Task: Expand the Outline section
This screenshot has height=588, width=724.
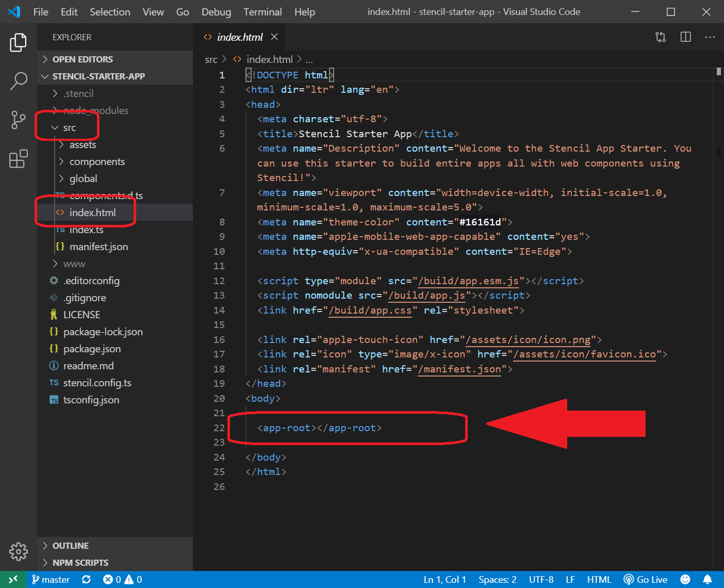Action: coord(115,546)
